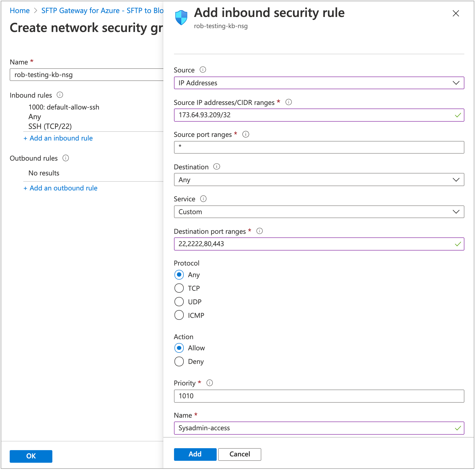The width and height of the screenshot is (476, 470).
Task: Click OK to create network security group
Action: (31, 456)
